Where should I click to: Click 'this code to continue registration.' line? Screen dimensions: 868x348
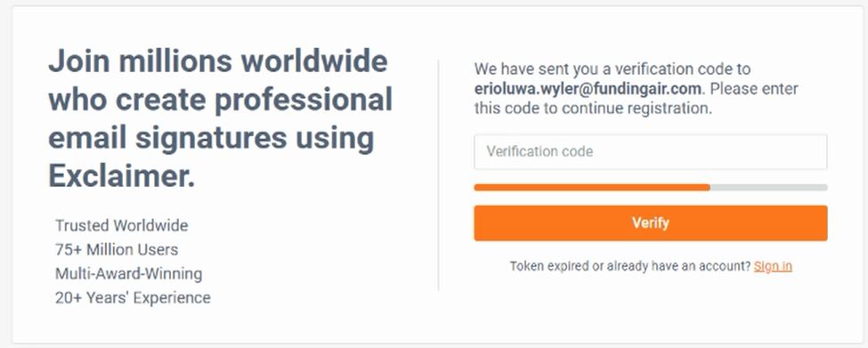tap(593, 109)
